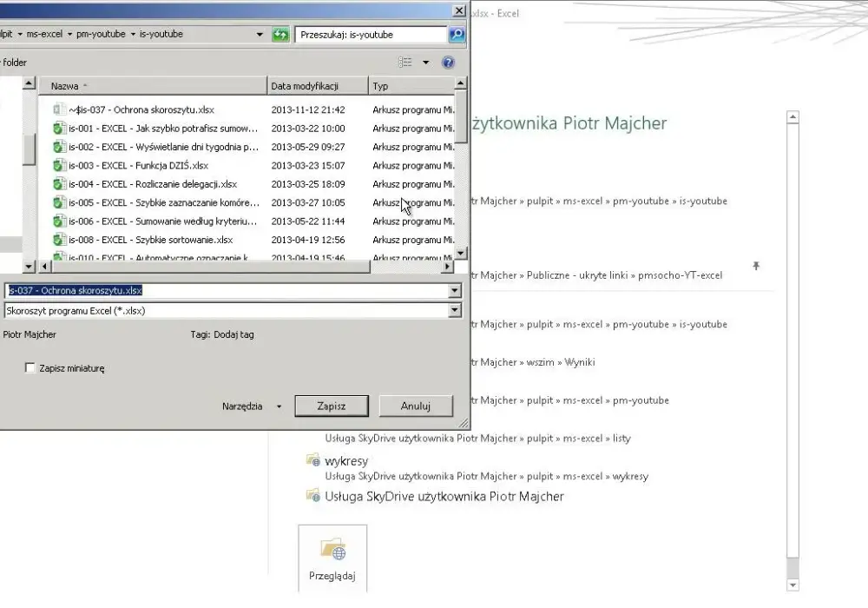Image resolution: width=868 pixels, height=608 pixels.
Task: Click navigation pane scroll up arrow
Action: coord(29,83)
